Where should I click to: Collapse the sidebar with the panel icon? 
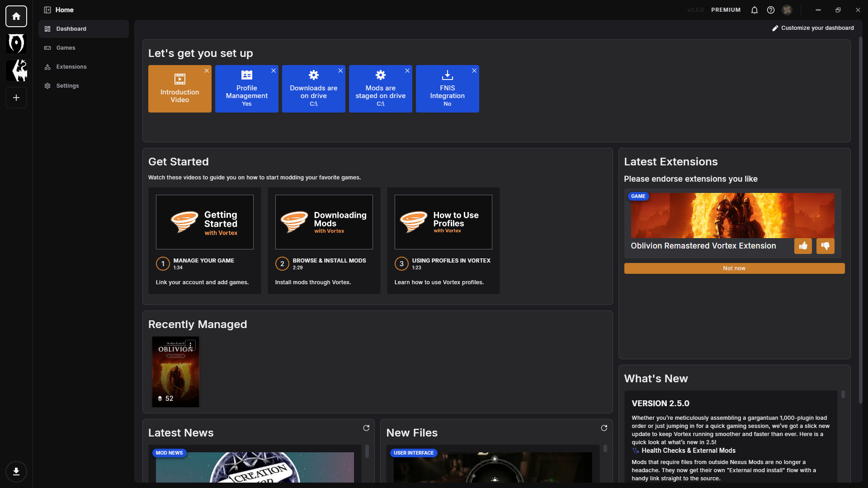[47, 10]
